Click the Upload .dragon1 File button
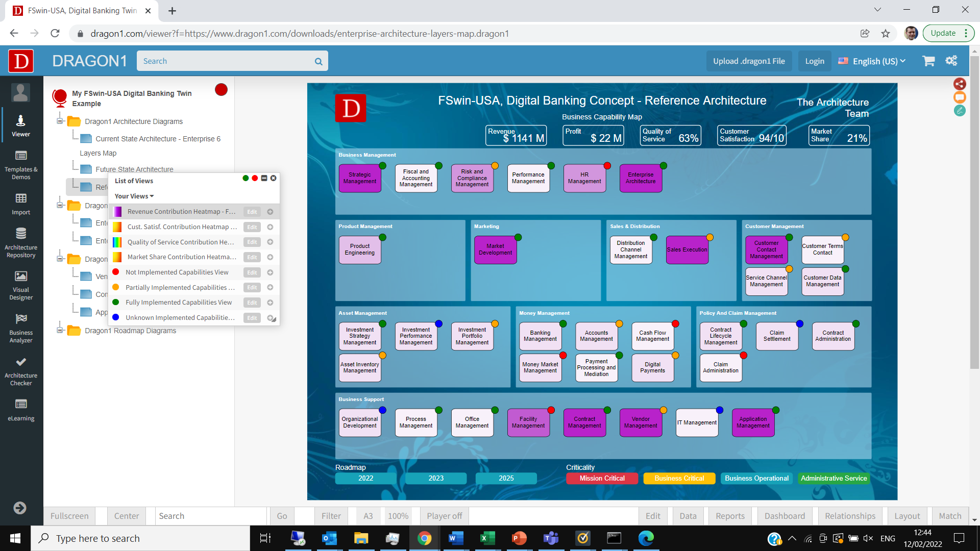 click(749, 61)
